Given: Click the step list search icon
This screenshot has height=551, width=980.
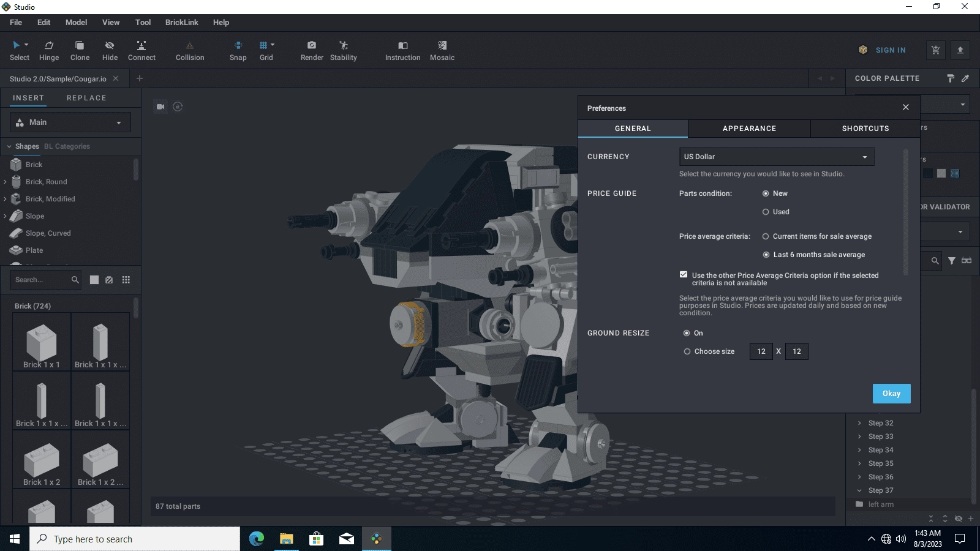Looking at the screenshot, I should pyautogui.click(x=935, y=261).
